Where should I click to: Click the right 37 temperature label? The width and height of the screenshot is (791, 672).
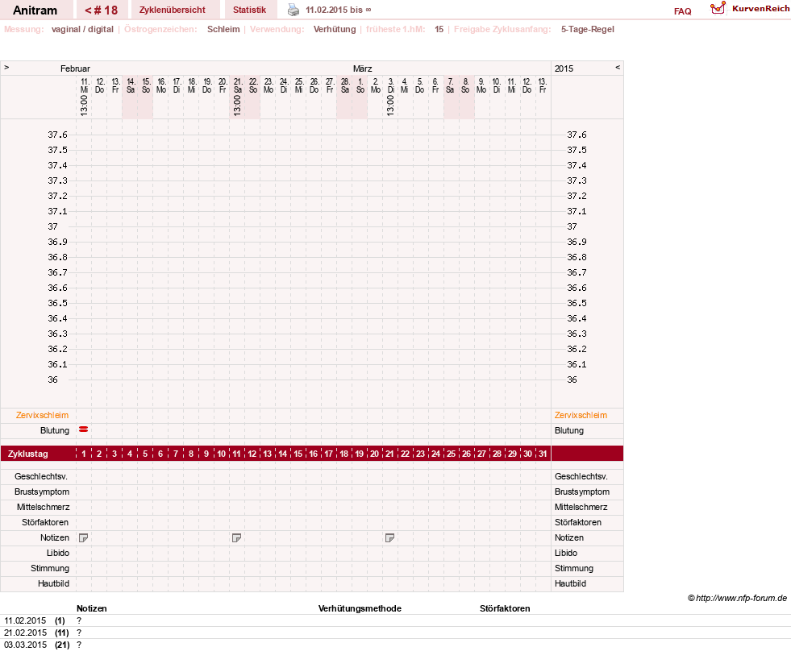(572, 226)
